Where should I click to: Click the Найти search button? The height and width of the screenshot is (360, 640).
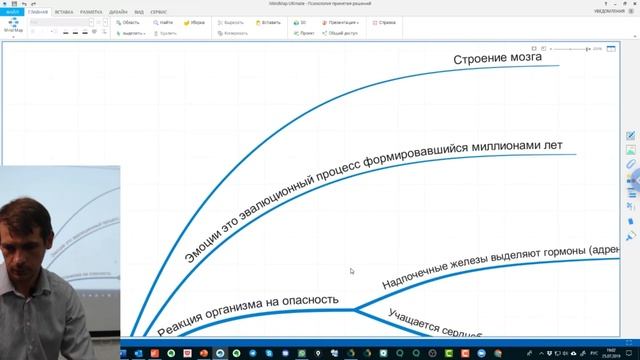pos(163,23)
